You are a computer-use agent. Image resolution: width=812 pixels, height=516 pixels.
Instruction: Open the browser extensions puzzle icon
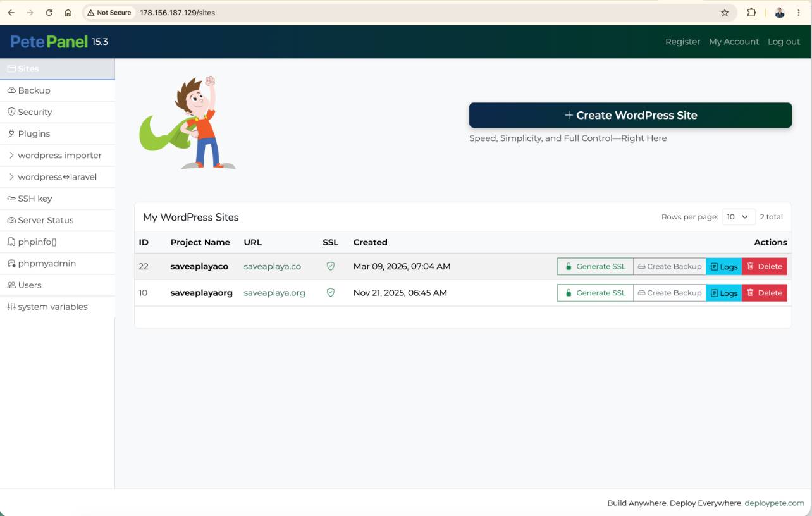751,13
